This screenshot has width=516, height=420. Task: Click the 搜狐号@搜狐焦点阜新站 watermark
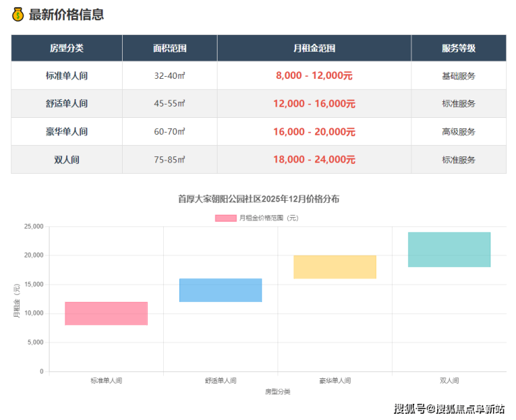point(449,408)
